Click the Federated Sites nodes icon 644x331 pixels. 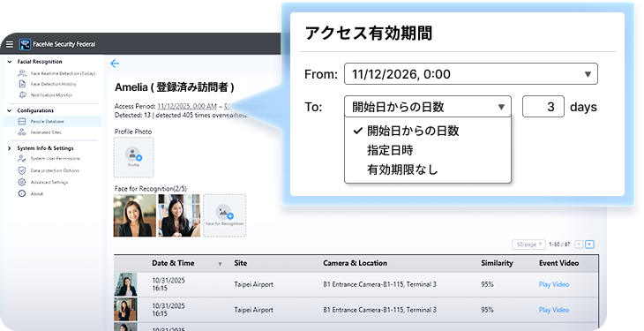coord(22,132)
